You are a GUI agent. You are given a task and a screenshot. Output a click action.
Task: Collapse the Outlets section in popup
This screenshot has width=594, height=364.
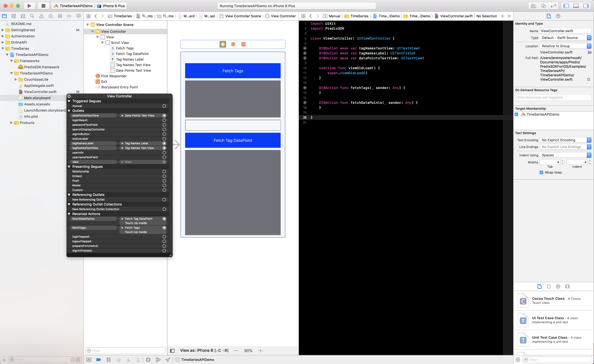pos(69,111)
